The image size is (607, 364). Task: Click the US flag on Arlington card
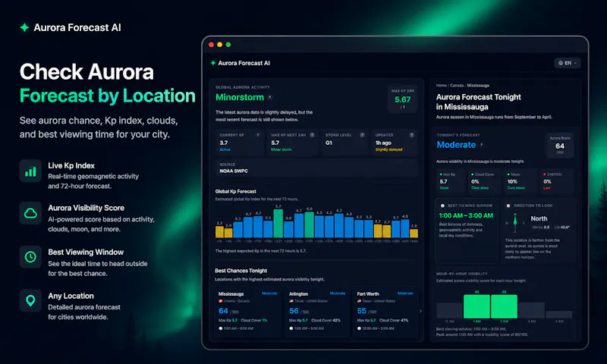(291, 301)
